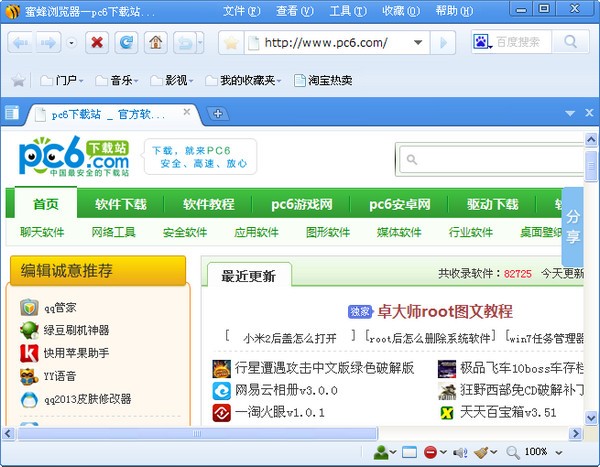Open the 工具 menu
The image size is (600, 467).
[348, 11]
